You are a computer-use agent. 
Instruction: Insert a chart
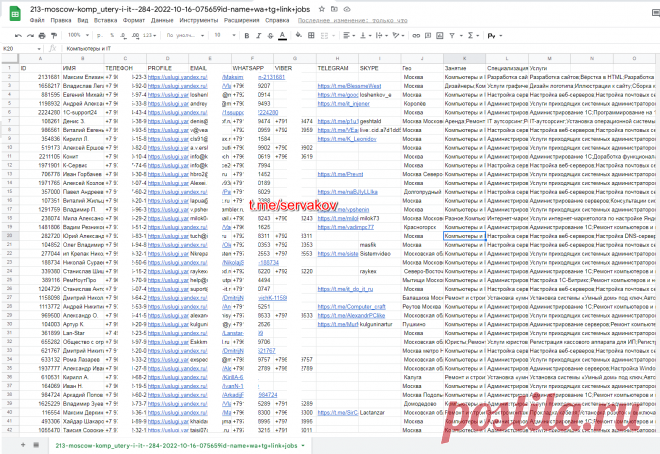(x=440, y=36)
